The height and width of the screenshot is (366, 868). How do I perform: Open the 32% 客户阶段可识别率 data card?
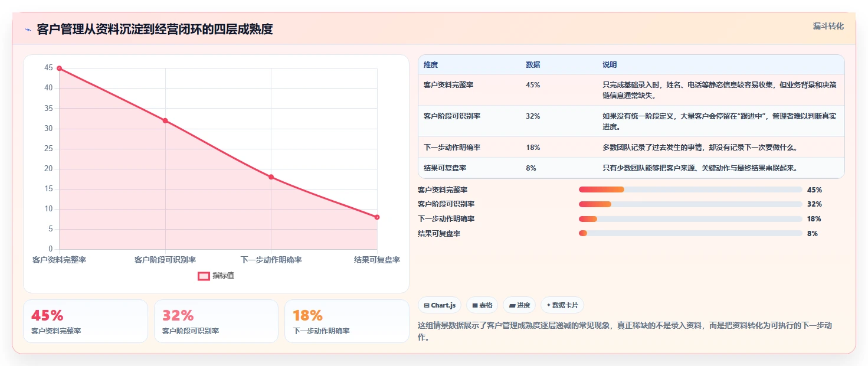click(216, 321)
